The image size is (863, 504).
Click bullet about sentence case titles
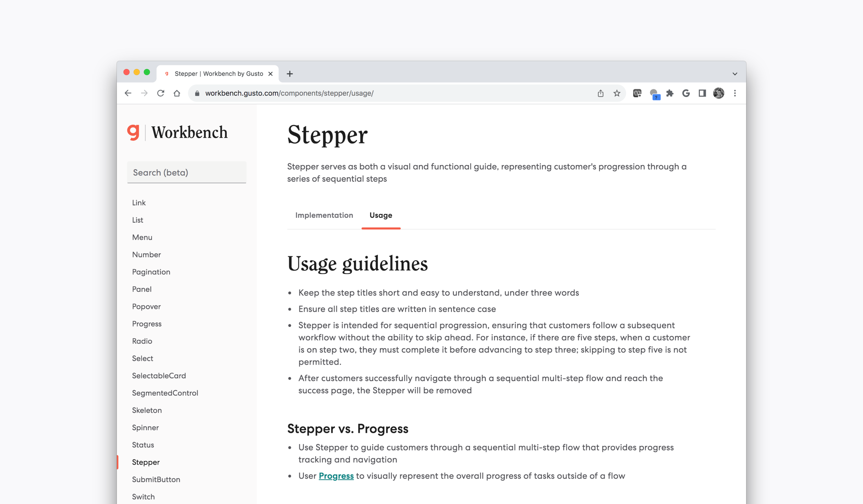[397, 309]
